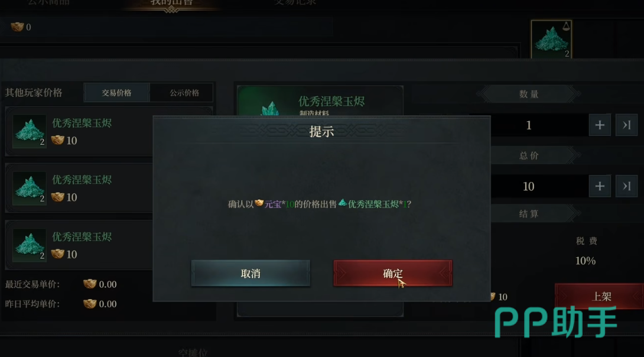Click the quantity field showing 1
This screenshot has height=357, width=644.
(x=528, y=125)
